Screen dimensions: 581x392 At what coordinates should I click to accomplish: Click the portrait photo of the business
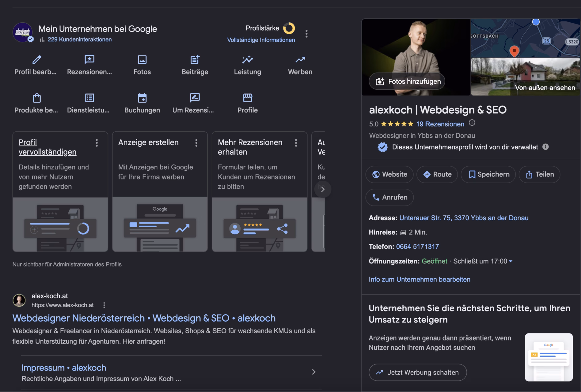point(416,57)
